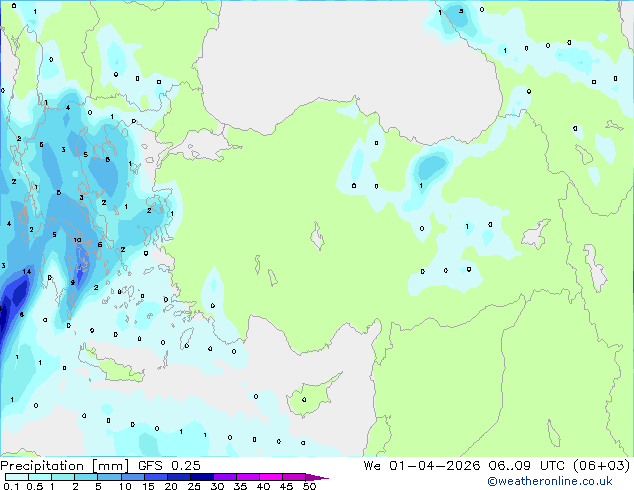Click the legend label '0.5'

(35, 486)
